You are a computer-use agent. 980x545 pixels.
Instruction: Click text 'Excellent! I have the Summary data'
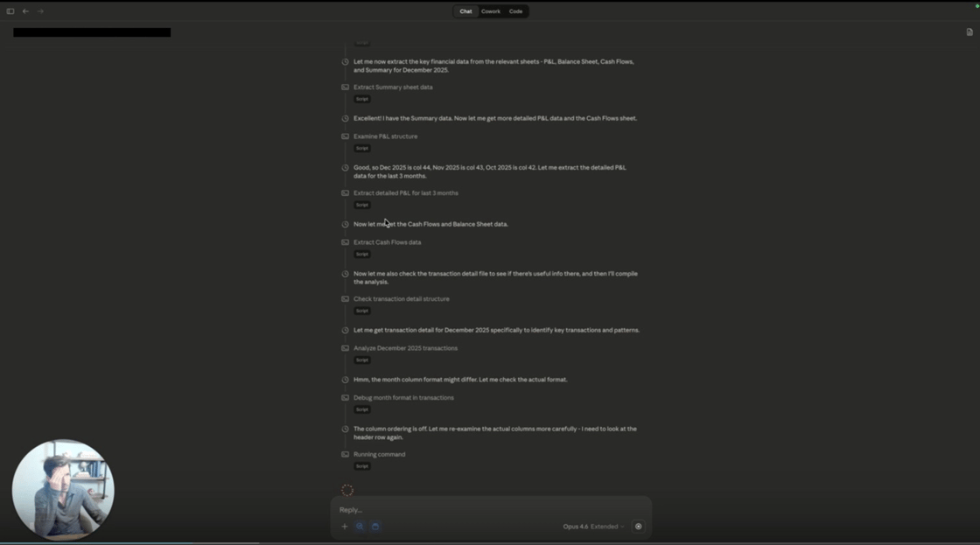403,118
